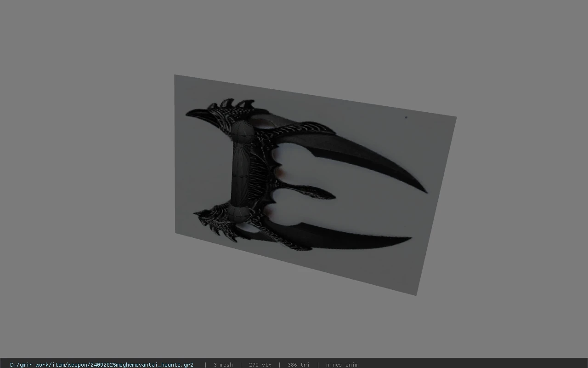588x368 pixels.
Task: Select the weapon texture plane in viewport
Action: coord(315,184)
